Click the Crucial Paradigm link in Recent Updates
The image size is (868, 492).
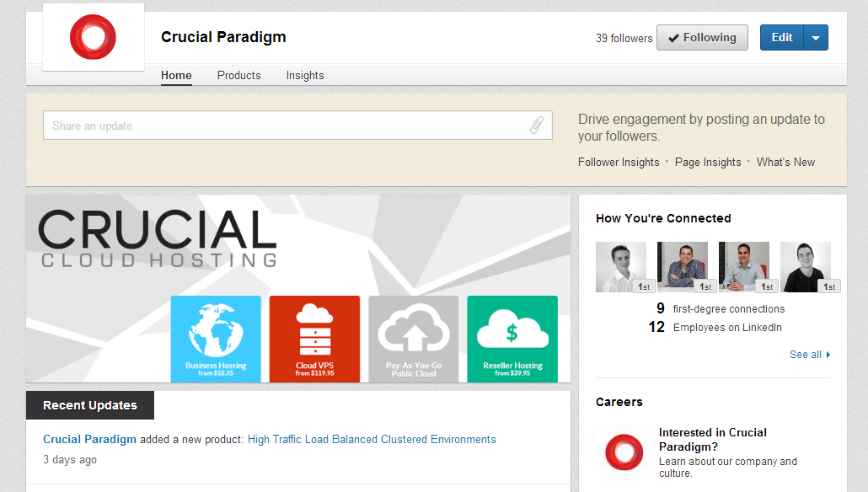(x=89, y=440)
